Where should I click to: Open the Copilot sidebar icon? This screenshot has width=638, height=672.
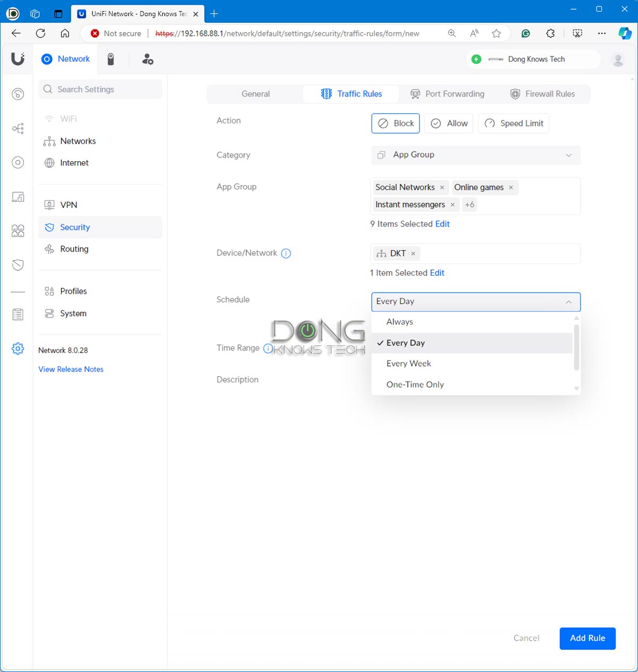(625, 33)
